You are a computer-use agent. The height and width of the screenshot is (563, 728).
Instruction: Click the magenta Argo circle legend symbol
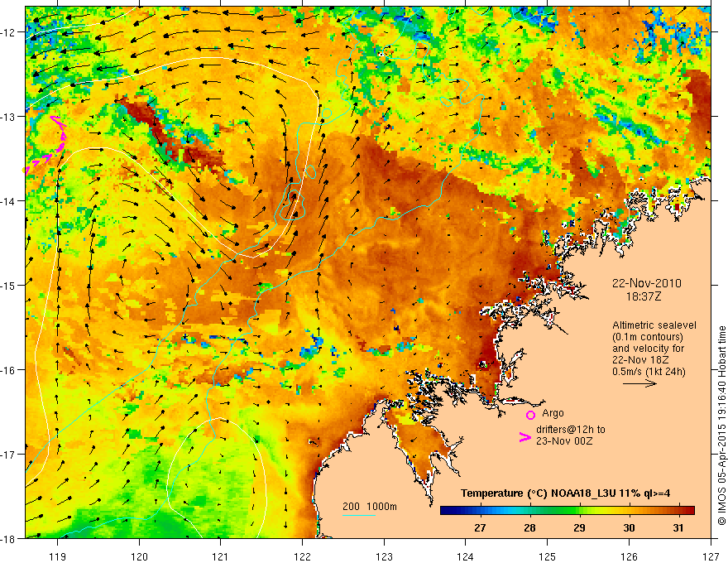point(530,415)
